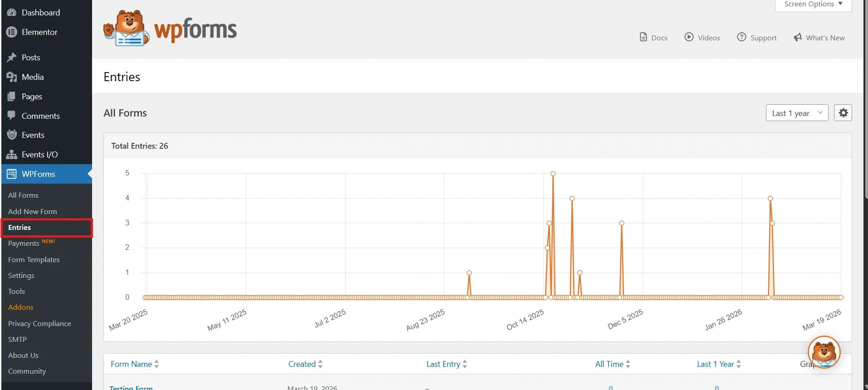Screen dimensions: 868x390
Task: Click the Support question mark icon
Action: click(741, 37)
